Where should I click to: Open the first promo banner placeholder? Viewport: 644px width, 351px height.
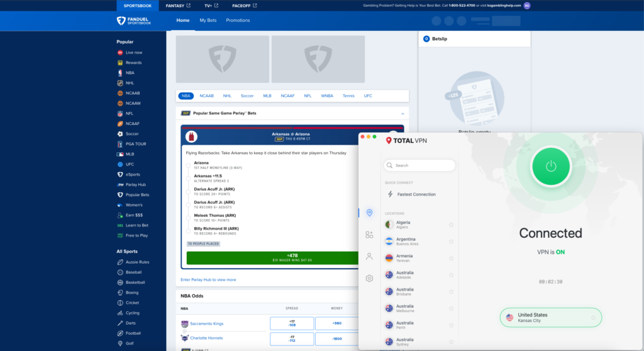point(223,59)
